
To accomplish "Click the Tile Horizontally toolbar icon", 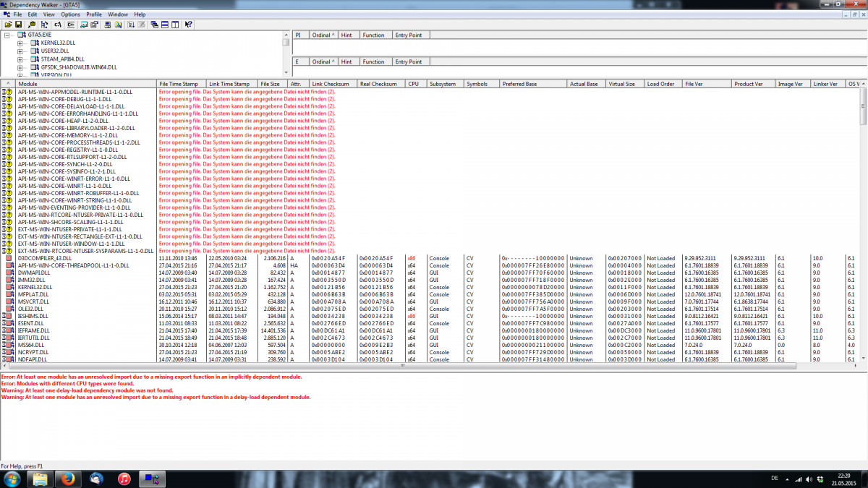I will coord(165,25).
